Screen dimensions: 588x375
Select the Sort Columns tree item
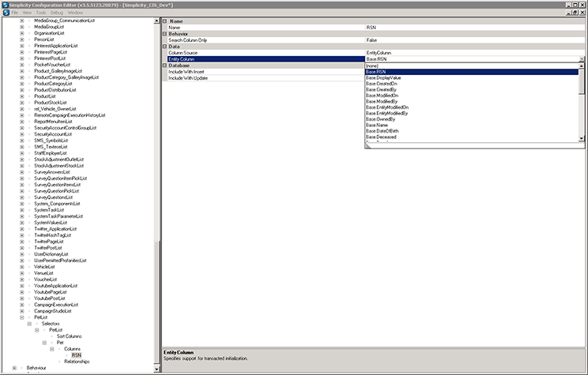[x=69, y=336]
